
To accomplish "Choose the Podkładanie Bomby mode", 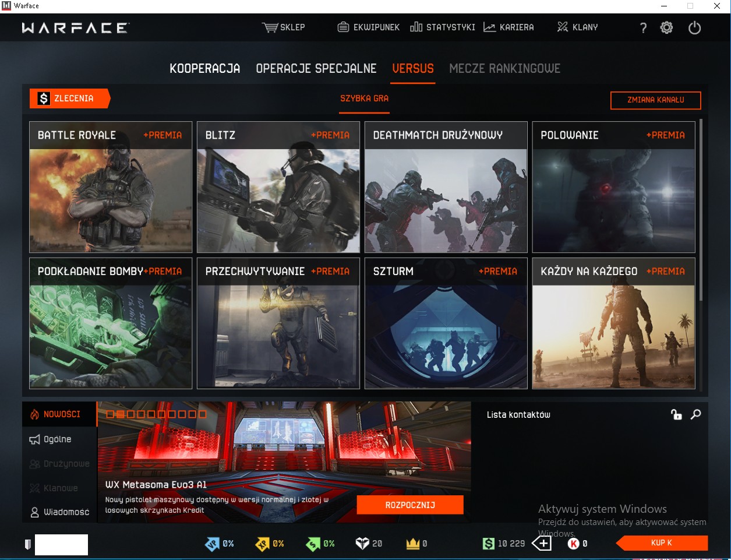I will click(x=111, y=323).
